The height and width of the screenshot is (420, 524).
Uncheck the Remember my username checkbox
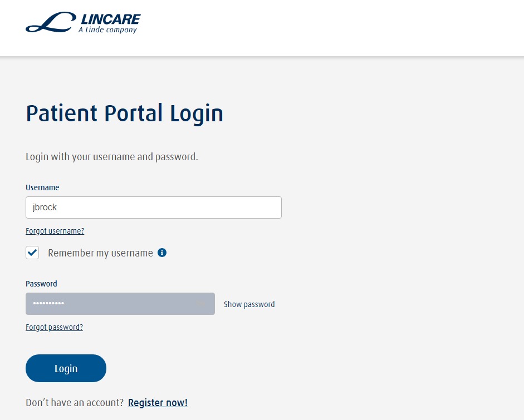pos(32,253)
